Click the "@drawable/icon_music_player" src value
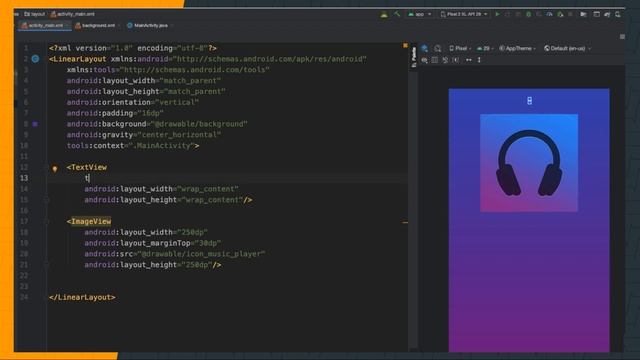640x360 pixels. click(201, 254)
